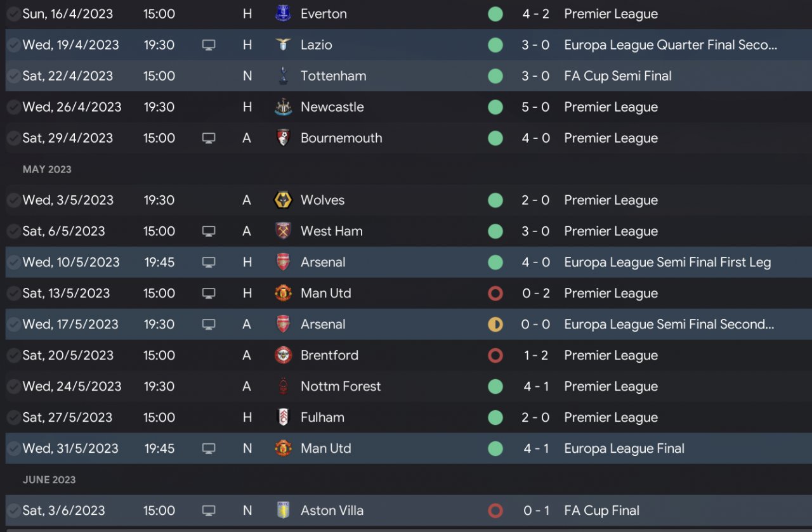Click the TV broadcast icon for Europa League Final
812x532 pixels.
(209, 448)
